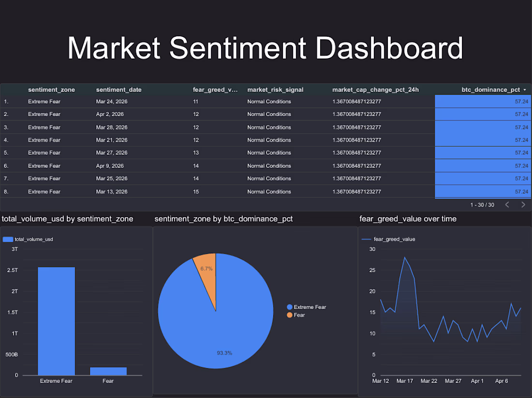
Task: Click 'Apr 2, 2026' date cell
Action: (110, 114)
